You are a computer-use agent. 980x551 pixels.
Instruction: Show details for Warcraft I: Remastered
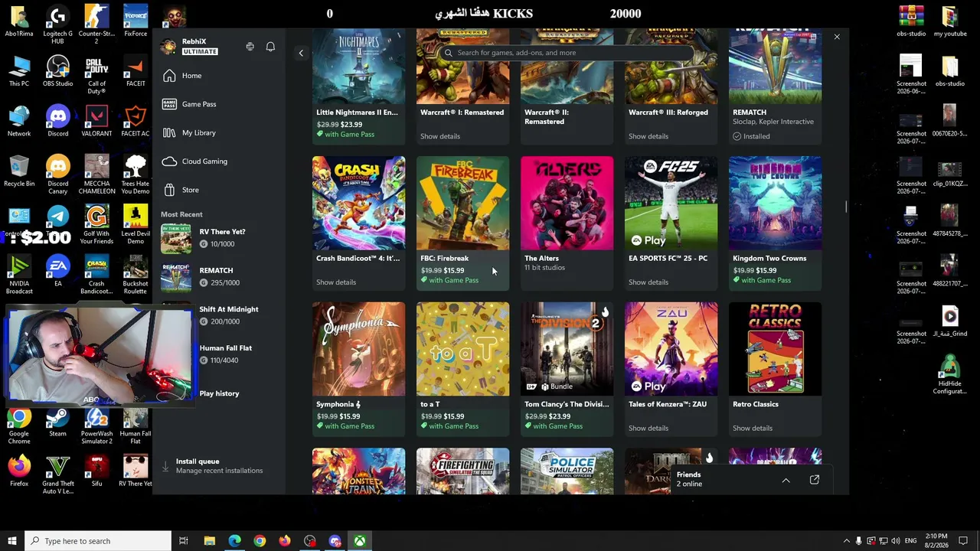click(440, 136)
